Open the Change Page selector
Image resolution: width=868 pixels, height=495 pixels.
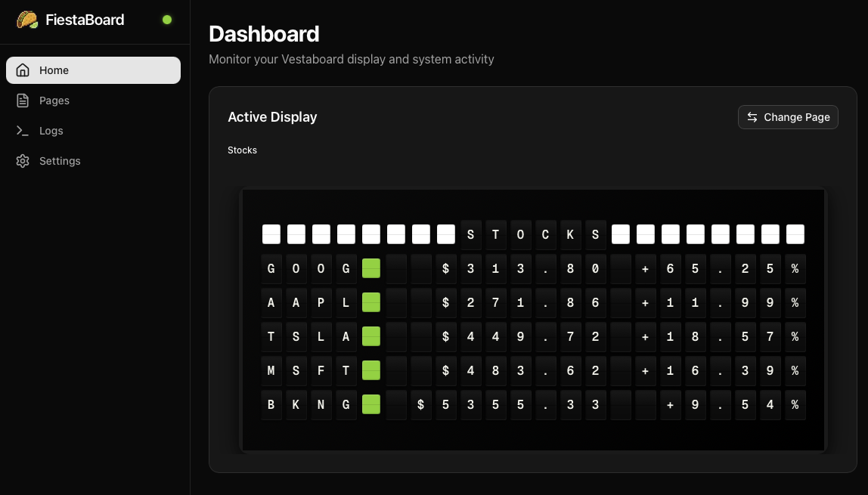click(x=788, y=117)
